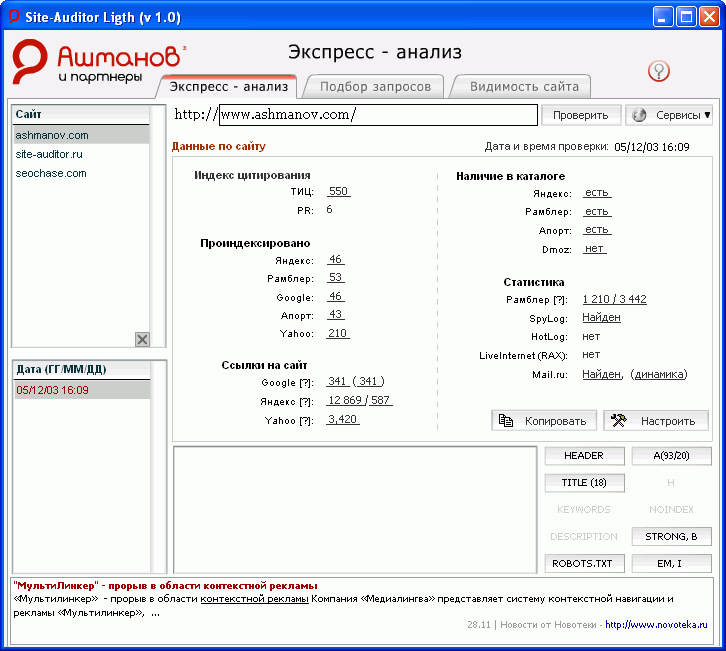The image size is (726, 651).
Task: Click Рамблер [?] help marker in Статистика
Action: (x=560, y=300)
